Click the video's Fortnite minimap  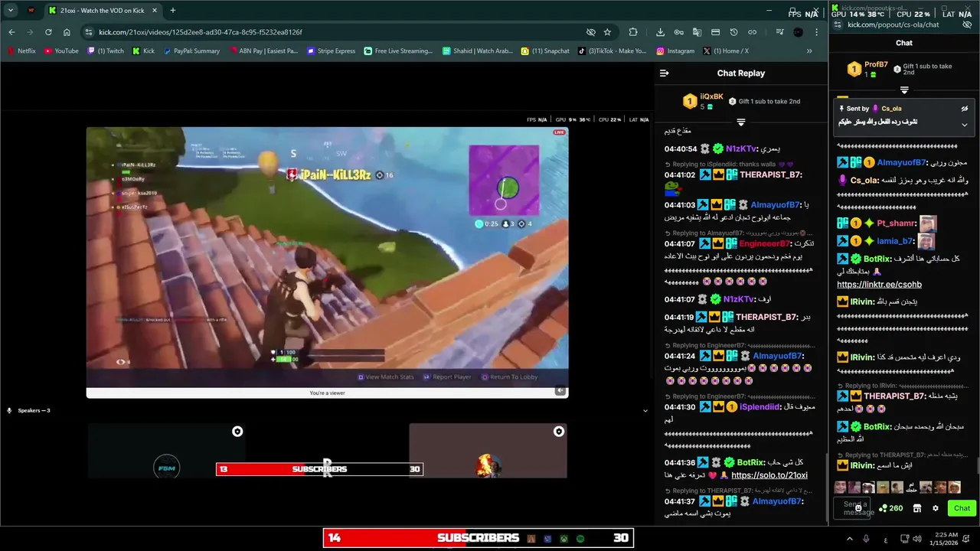click(x=504, y=181)
